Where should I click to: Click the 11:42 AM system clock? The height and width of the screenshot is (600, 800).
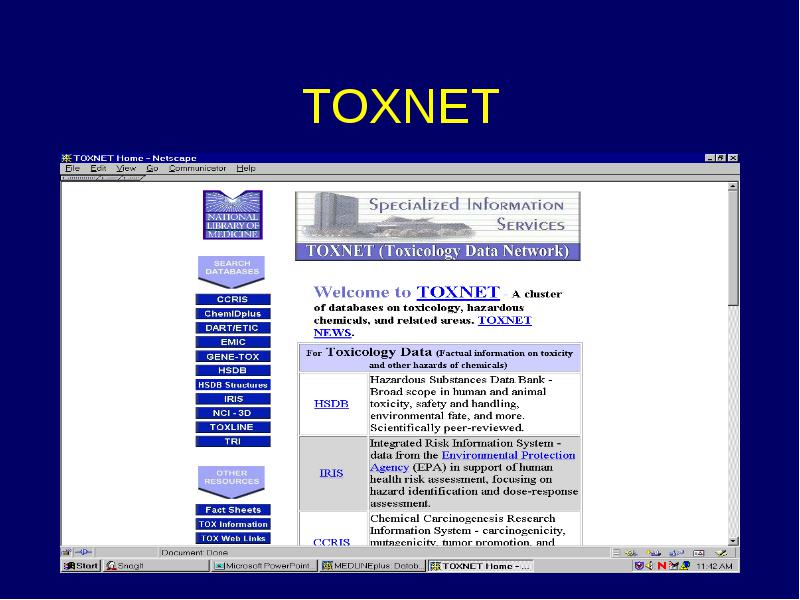pos(714,566)
